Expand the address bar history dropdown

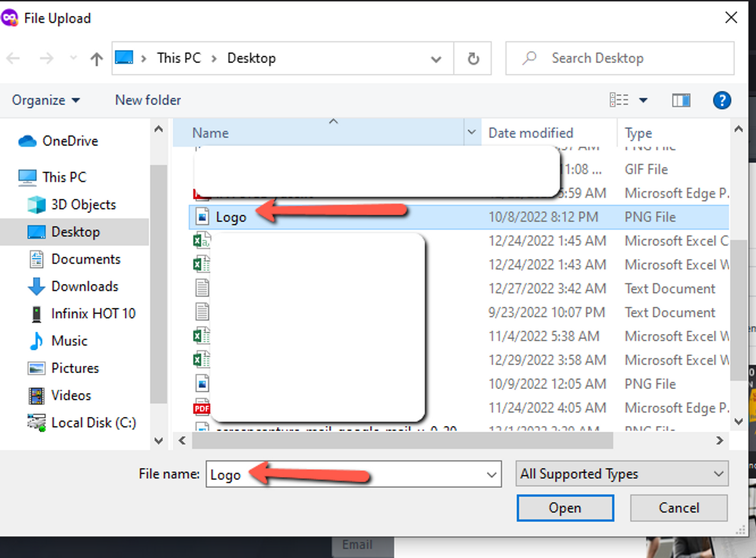click(436, 59)
